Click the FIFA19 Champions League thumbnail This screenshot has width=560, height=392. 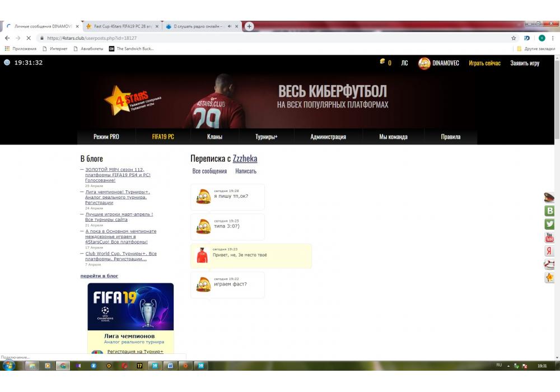(x=130, y=306)
